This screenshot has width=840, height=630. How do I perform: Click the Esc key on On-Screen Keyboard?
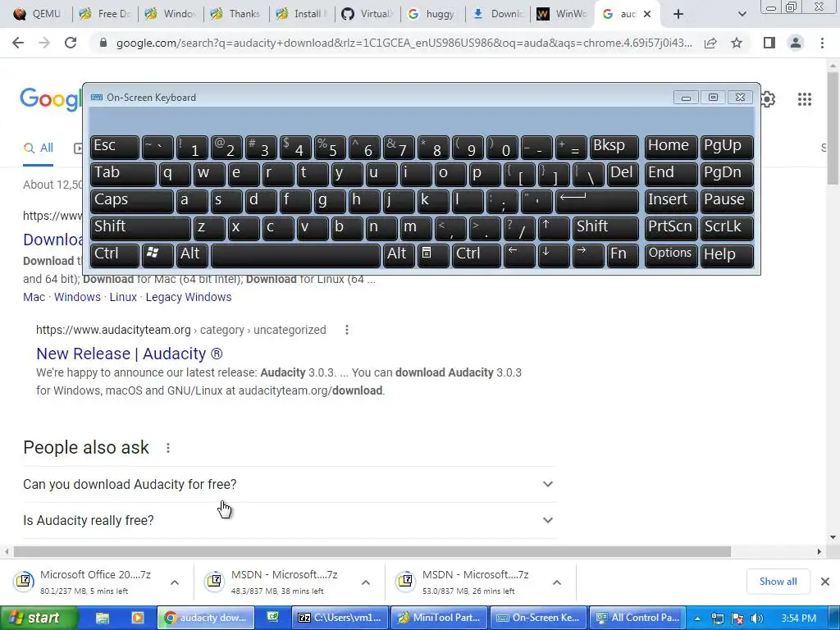click(115, 147)
